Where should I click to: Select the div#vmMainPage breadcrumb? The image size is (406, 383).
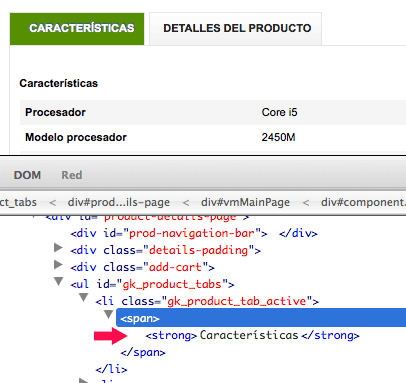click(245, 202)
